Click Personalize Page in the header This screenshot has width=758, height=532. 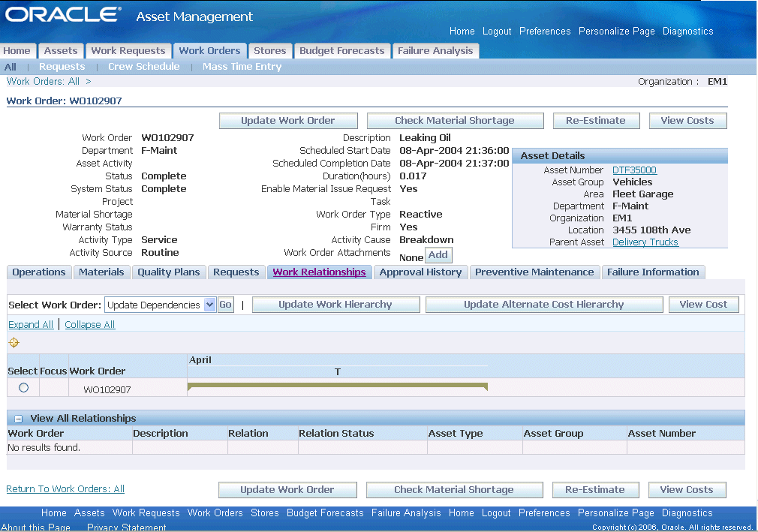pos(617,31)
